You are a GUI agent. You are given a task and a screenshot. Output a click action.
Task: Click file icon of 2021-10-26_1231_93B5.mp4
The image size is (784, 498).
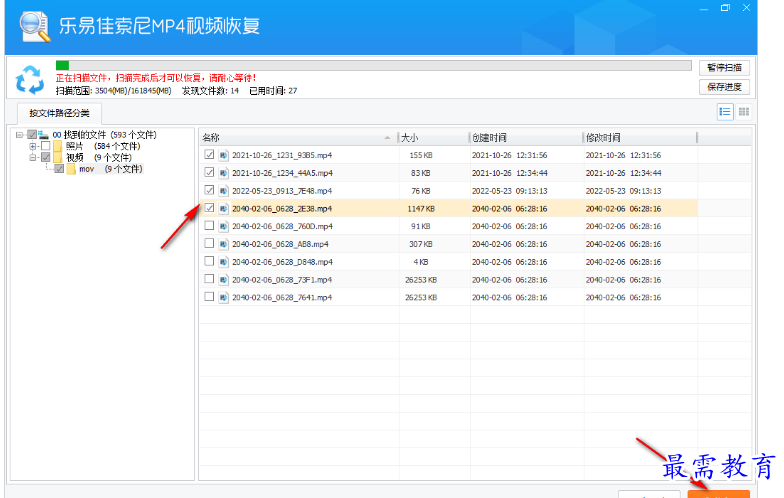[x=224, y=156]
